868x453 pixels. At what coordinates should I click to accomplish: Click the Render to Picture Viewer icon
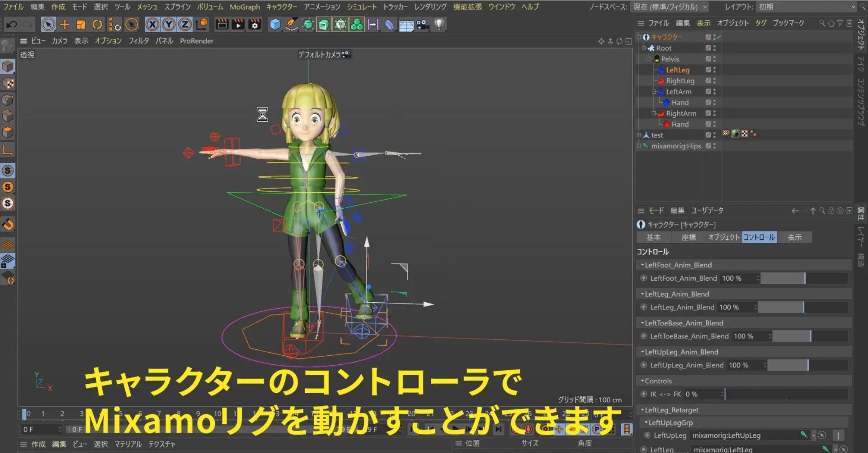point(237,25)
